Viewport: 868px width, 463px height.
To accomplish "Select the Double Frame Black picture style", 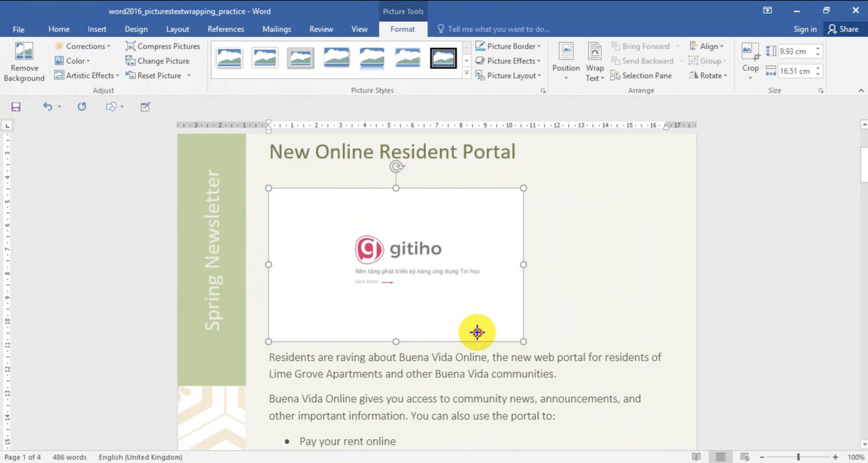I will pos(443,58).
